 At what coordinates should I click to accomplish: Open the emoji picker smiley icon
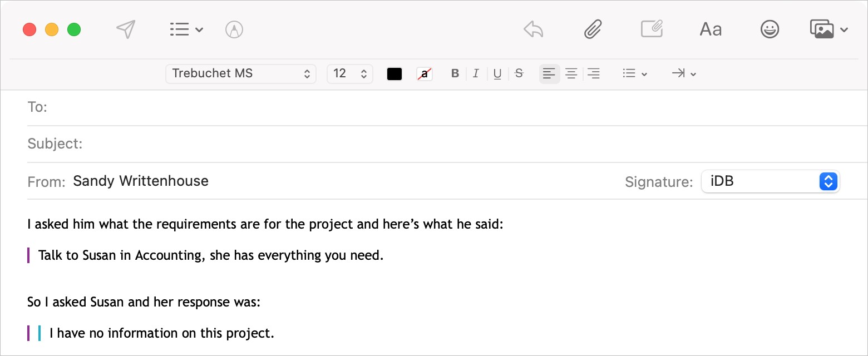coord(770,29)
